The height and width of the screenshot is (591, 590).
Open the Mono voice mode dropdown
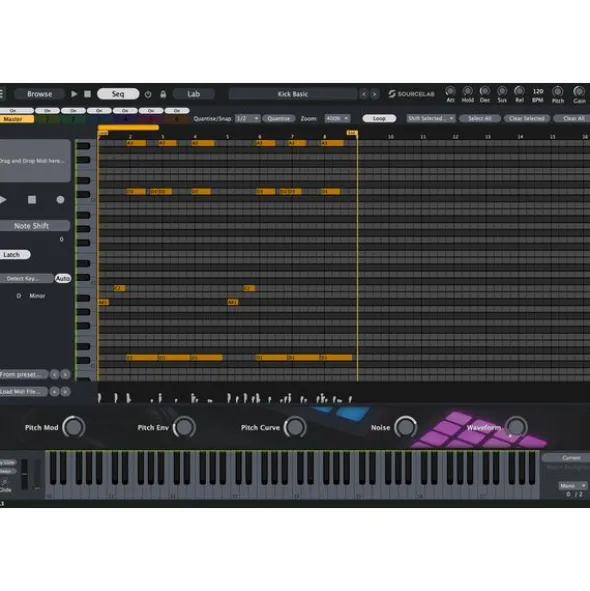[x=572, y=485]
